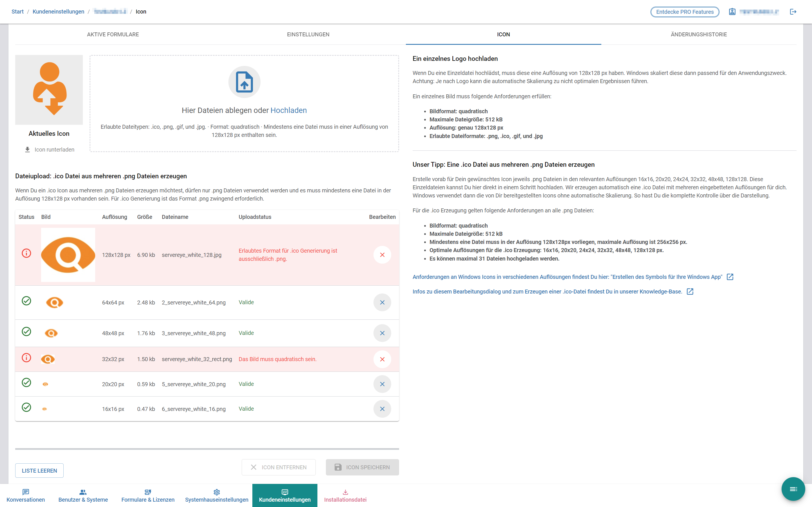Open the user account icon in the header
812x507 pixels.
(x=732, y=12)
